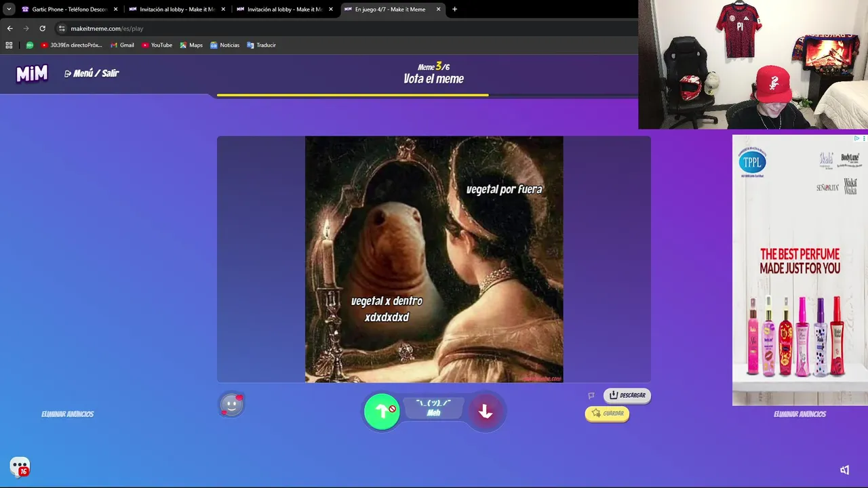Open the chat bubble with 16 notifications

coord(20,466)
